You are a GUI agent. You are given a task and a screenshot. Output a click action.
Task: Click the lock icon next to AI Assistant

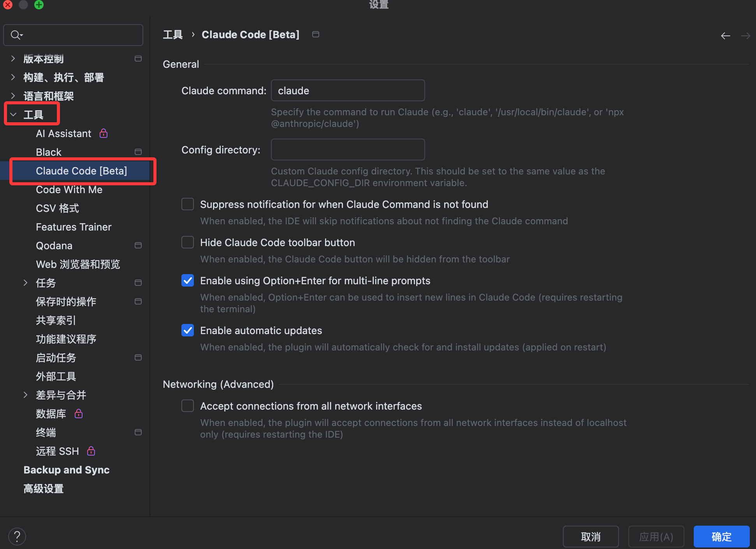pos(103,133)
